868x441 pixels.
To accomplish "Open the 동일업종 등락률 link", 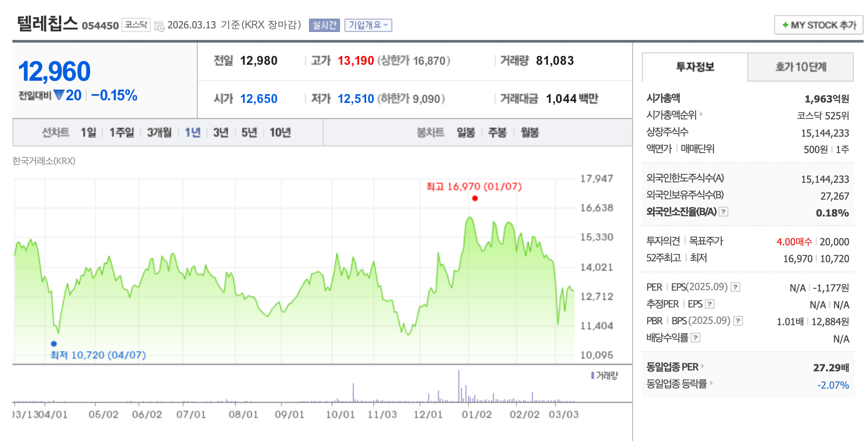I will click(676, 384).
